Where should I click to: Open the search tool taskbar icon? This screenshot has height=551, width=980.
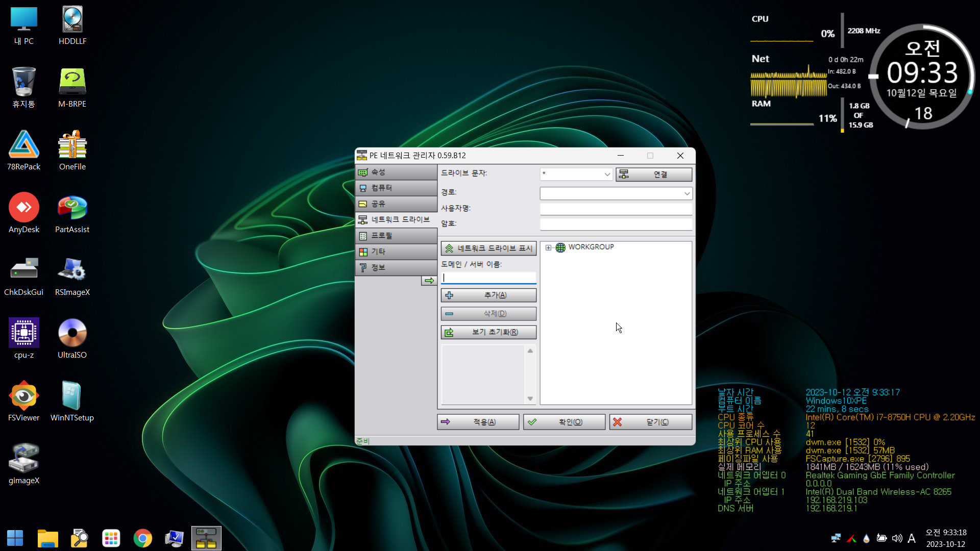[80, 538]
